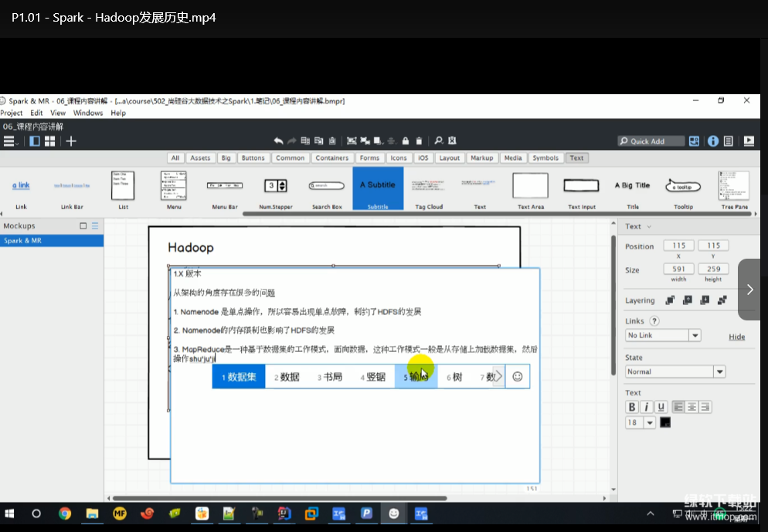Click the height size field
Viewport: 768px width, 532px height.
[713, 269]
